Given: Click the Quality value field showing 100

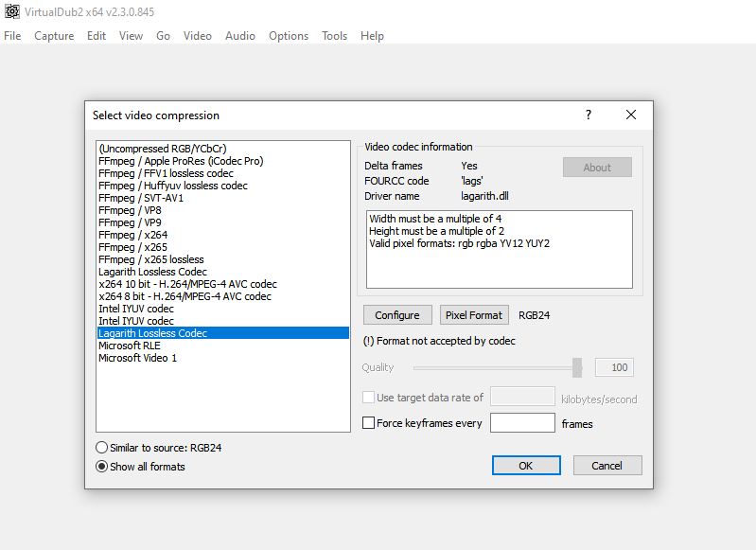Looking at the screenshot, I should [x=614, y=367].
